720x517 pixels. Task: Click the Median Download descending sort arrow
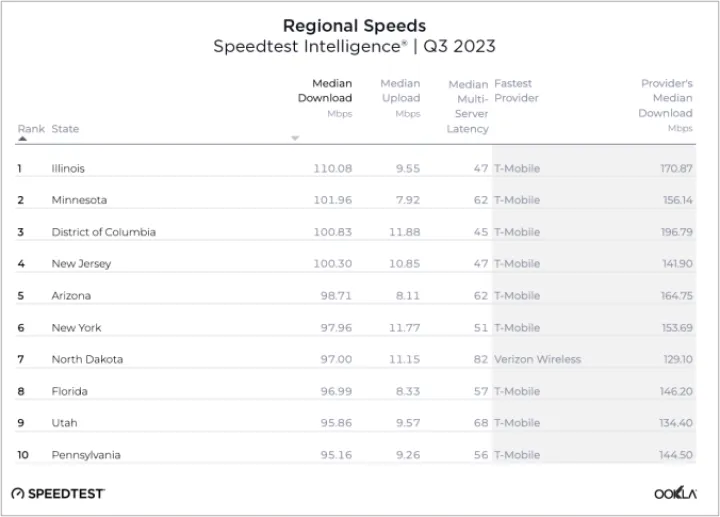coord(295,139)
